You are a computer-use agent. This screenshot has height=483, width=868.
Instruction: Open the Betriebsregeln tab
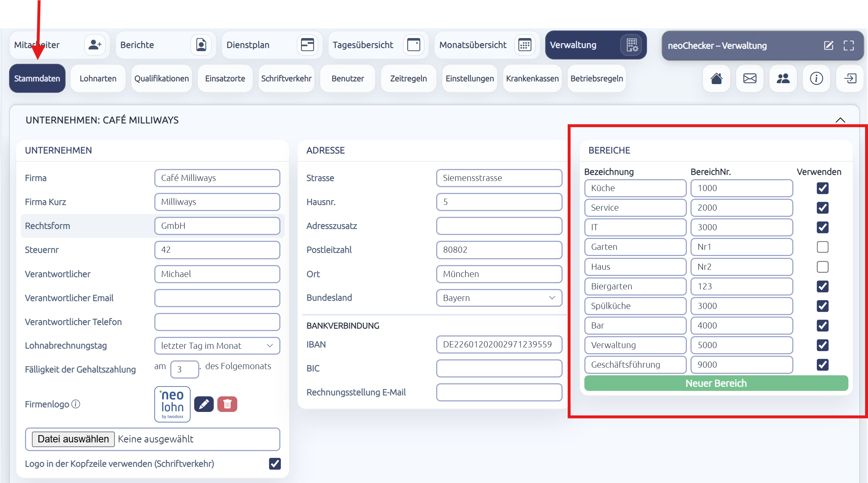597,78
